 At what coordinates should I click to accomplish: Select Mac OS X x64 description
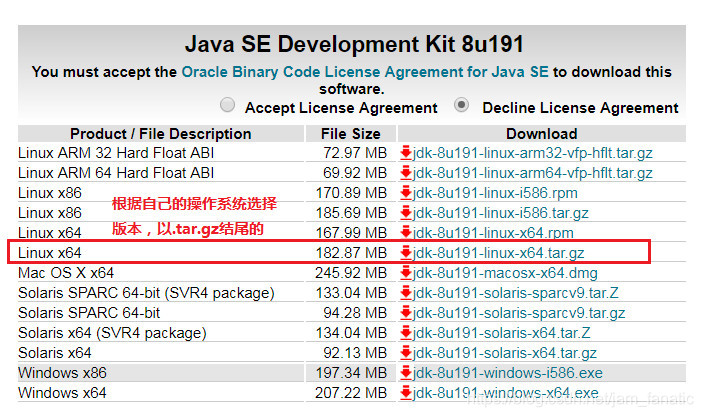click(x=66, y=273)
